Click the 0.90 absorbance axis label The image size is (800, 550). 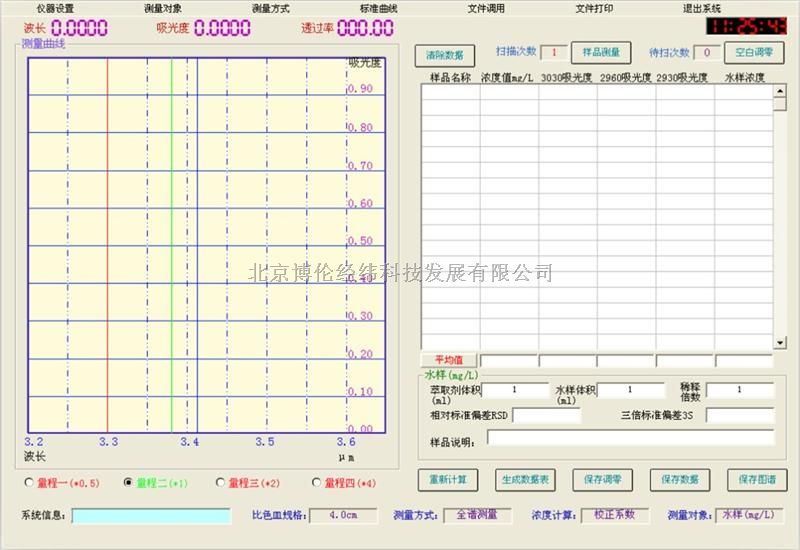(360, 88)
